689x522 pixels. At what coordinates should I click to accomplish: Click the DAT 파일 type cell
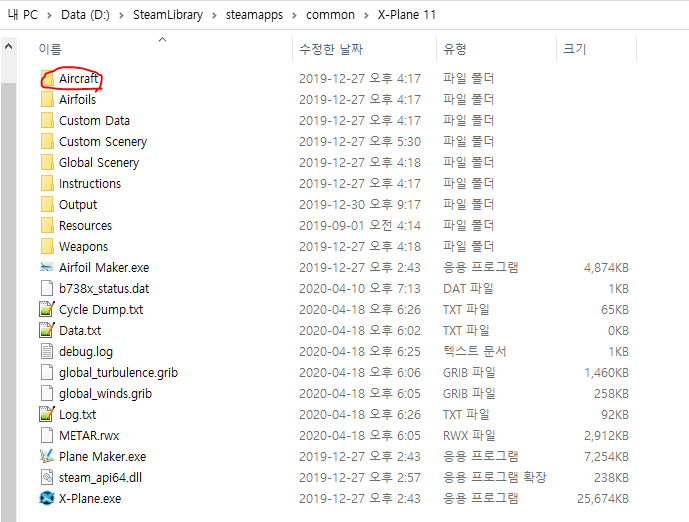point(468,289)
